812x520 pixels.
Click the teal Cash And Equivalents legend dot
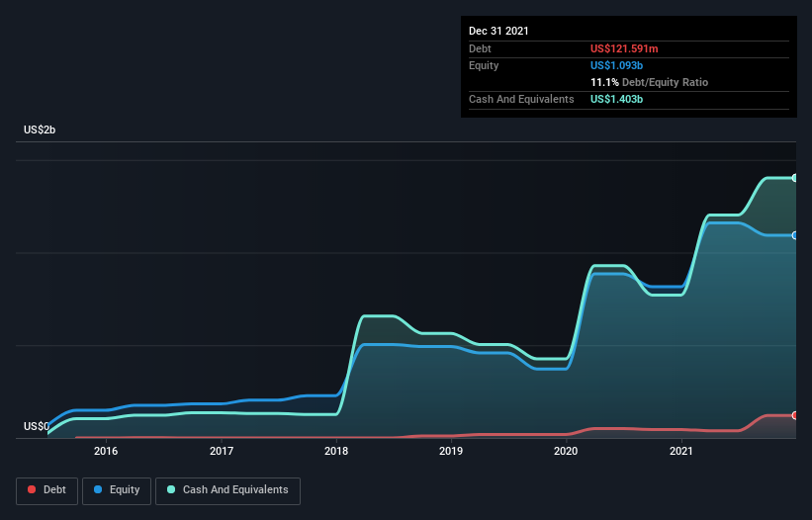[x=171, y=489]
